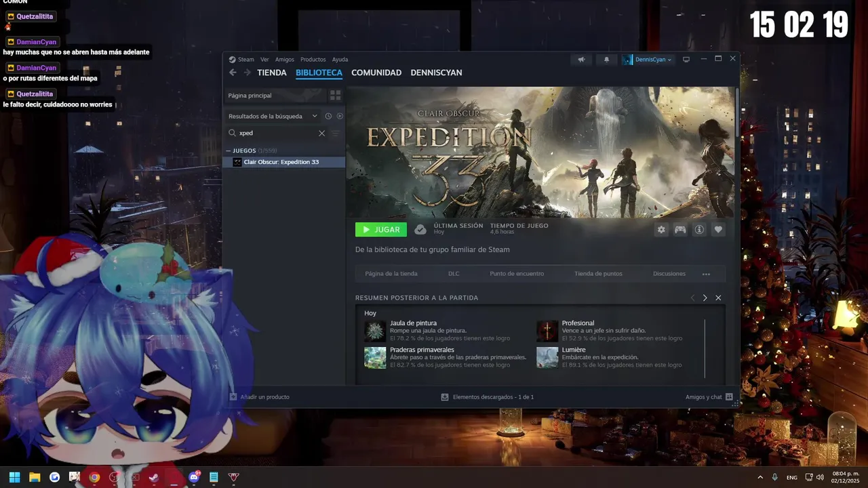The height and width of the screenshot is (488, 868).
Task: Click Praderas primaverales achievement icon
Action: 375,357
